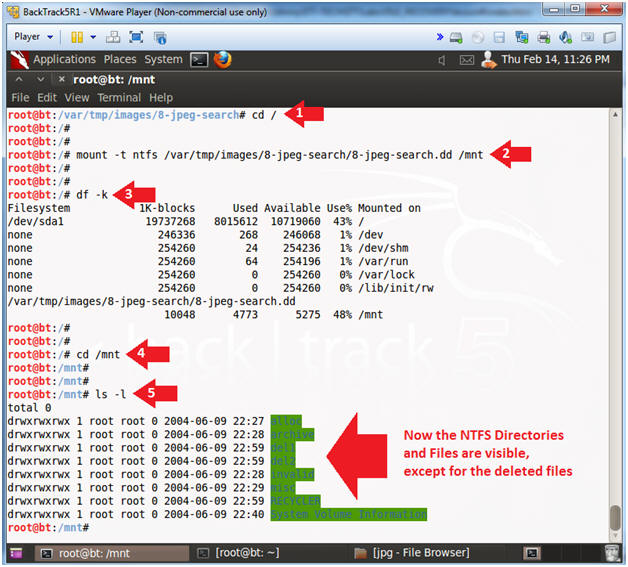
Task: Click the mail envelope indicator icon
Action: pyautogui.click(x=467, y=60)
